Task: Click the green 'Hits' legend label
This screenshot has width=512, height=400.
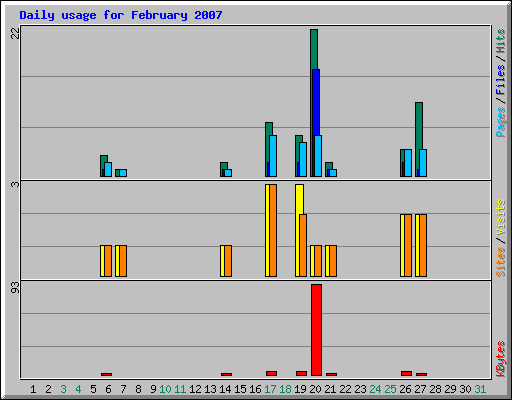Action: tap(501, 41)
